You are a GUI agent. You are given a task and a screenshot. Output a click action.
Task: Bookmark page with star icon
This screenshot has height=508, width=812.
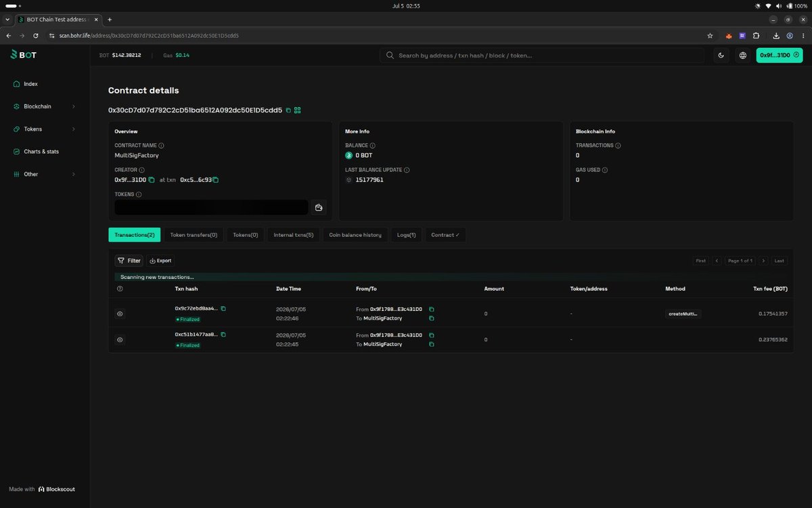(710, 36)
